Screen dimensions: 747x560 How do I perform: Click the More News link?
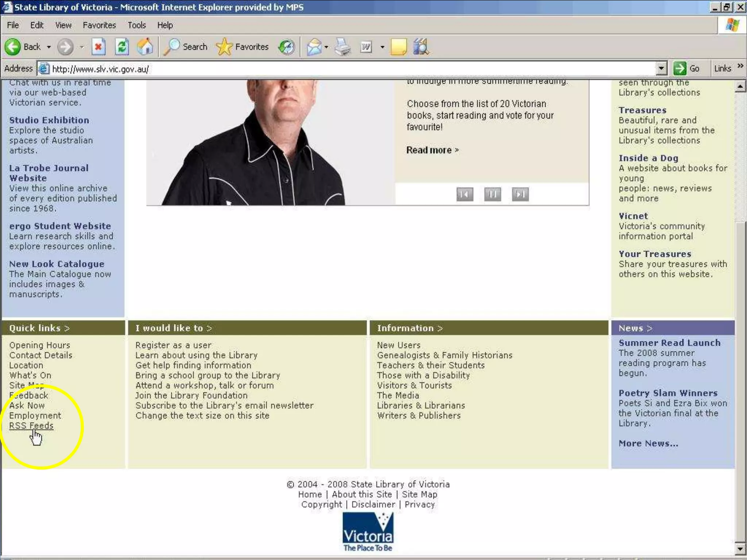pyautogui.click(x=648, y=444)
